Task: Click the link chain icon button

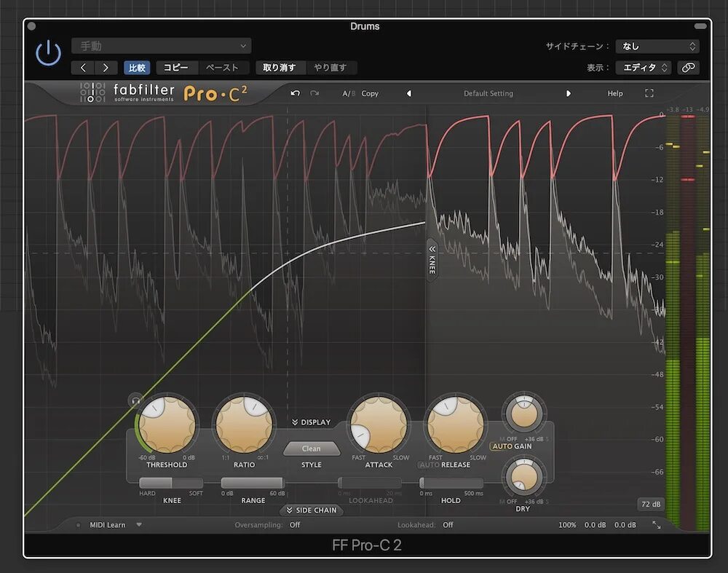Action: coord(688,68)
